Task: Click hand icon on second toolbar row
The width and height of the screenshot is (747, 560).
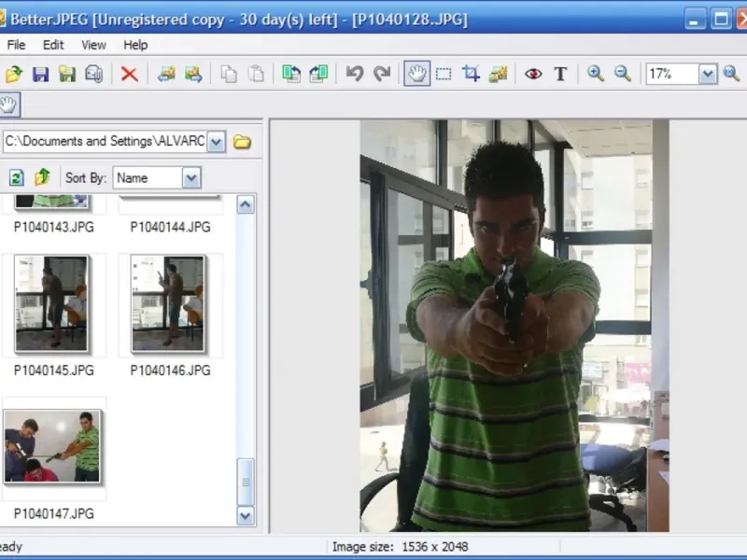Action: (x=8, y=105)
